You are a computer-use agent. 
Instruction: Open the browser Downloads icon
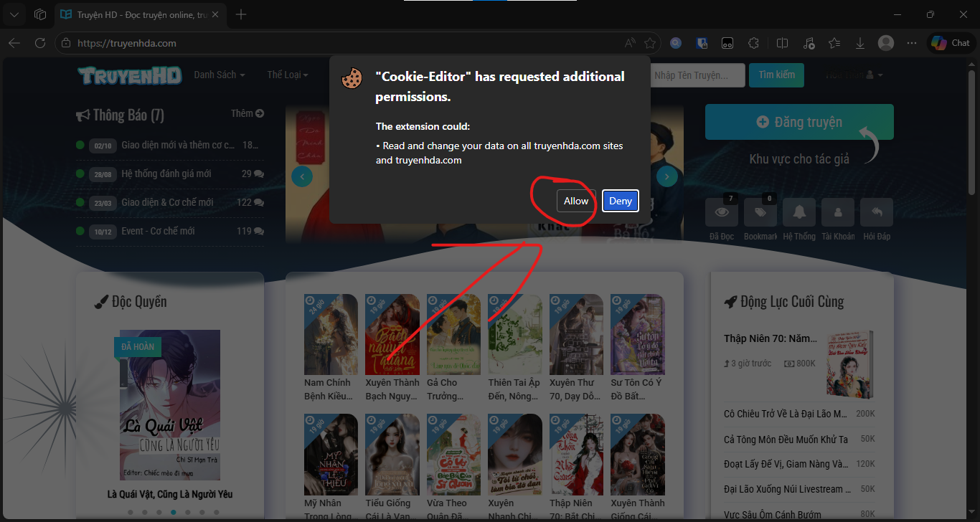pyautogui.click(x=860, y=43)
